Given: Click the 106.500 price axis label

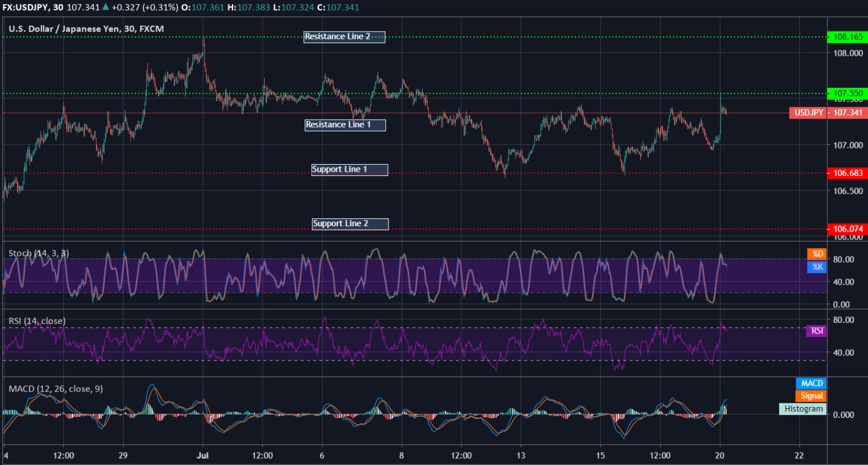Looking at the screenshot, I should tap(848, 191).
